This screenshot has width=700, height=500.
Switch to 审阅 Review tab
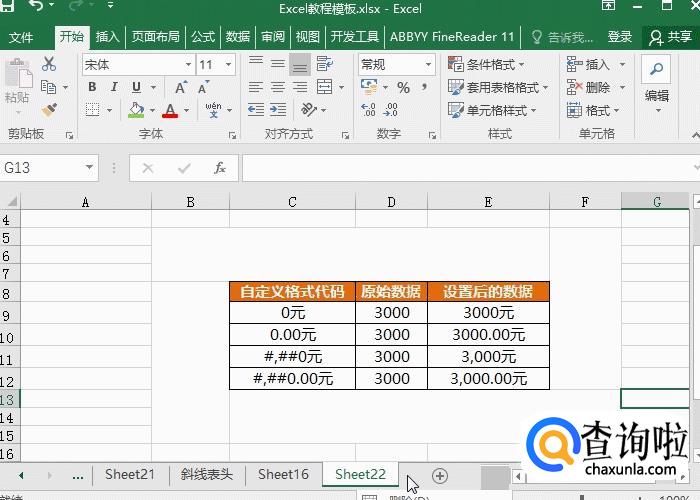pyautogui.click(x=273, y=37)
